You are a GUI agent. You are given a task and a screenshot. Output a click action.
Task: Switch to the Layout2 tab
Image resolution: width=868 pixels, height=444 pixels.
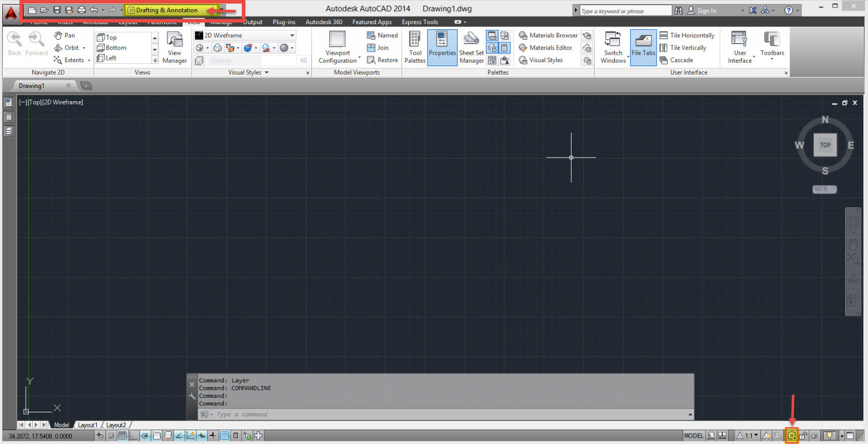pyautogui.click(x=116, y=425)
